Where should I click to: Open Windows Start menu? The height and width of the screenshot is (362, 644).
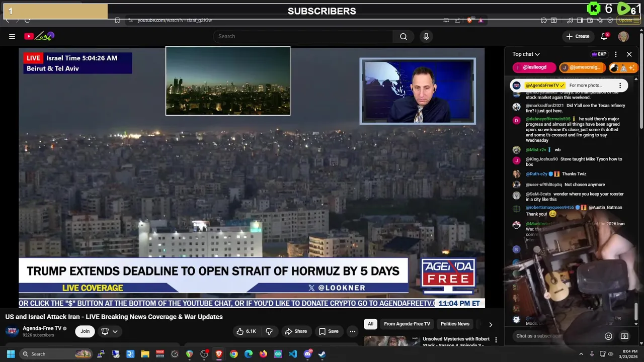pyautogui.click(x=11, y=354)
